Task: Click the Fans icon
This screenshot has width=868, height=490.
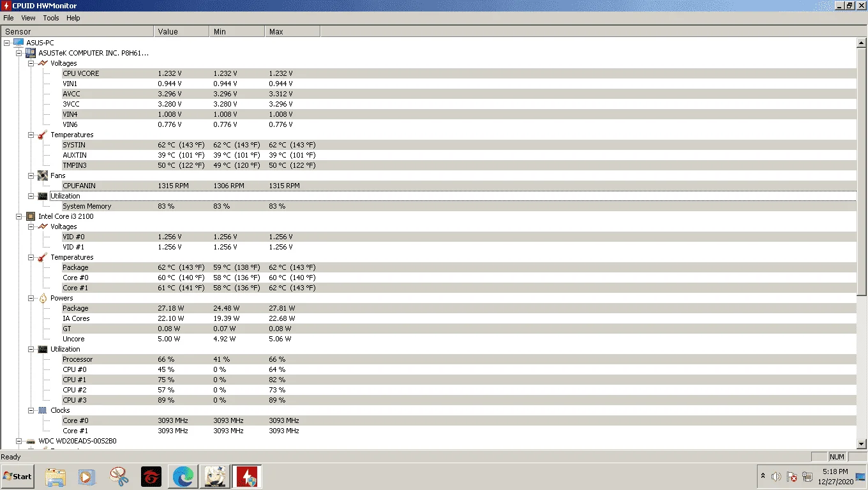Action: coord(43,175)
